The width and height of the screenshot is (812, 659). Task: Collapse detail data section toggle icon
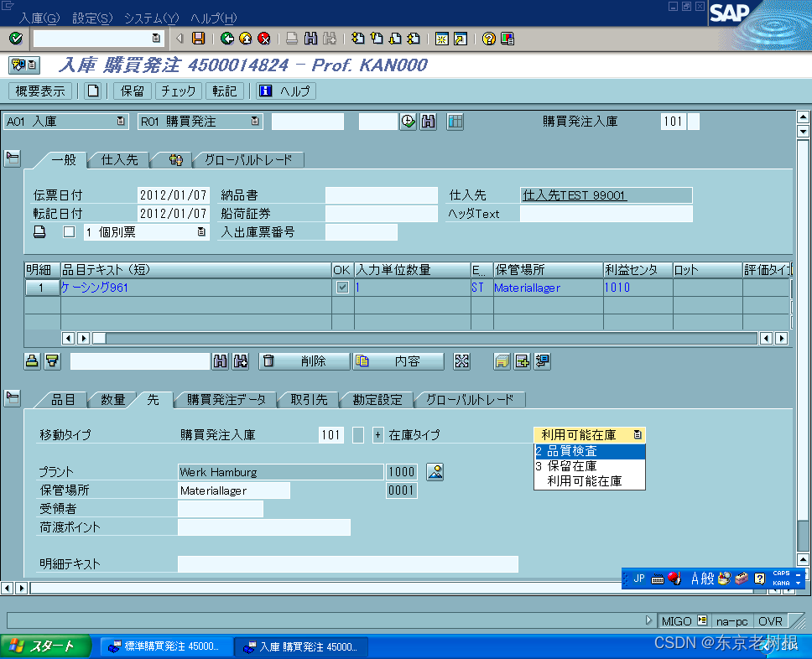pyautogui.click(x=13, y=398)
